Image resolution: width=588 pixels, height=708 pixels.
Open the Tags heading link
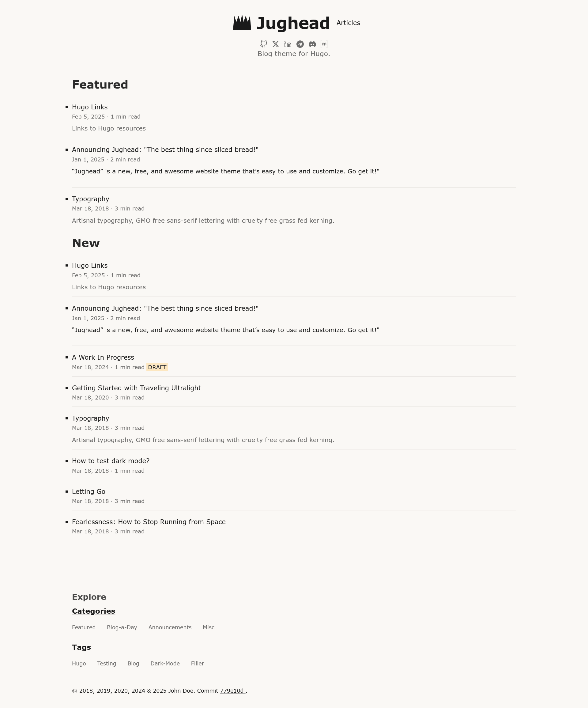click(81, 647)
